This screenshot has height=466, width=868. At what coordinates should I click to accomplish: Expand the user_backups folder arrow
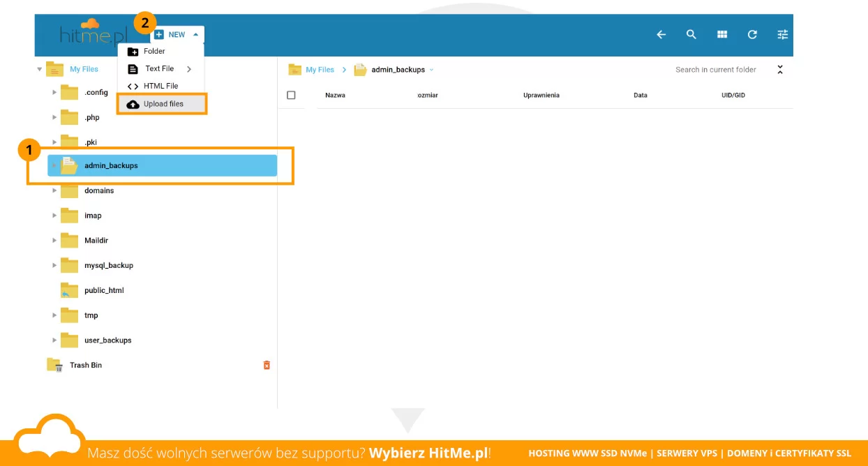click(54, 340)
